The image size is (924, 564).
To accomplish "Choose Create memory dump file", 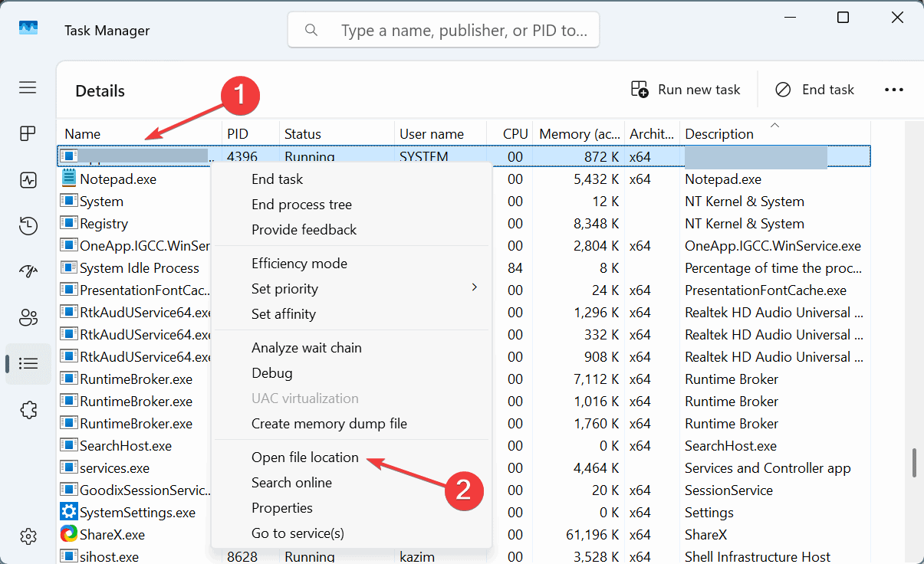I will pos(329,423).
